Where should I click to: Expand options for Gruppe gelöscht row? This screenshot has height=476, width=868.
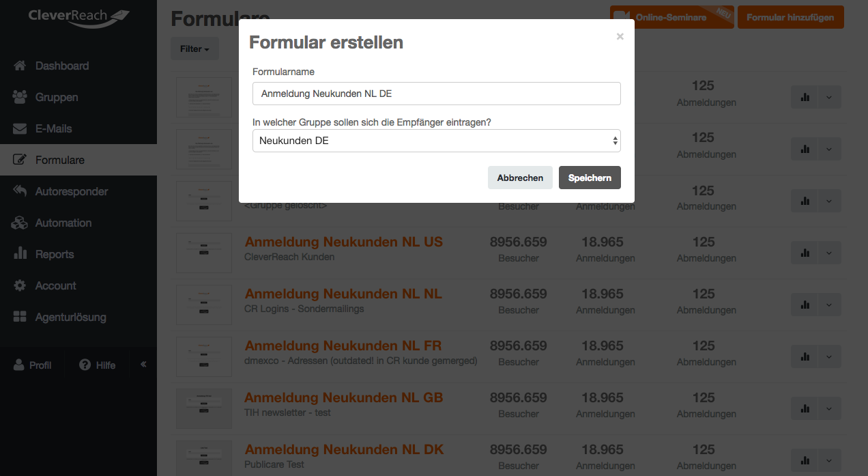[830, 201]
